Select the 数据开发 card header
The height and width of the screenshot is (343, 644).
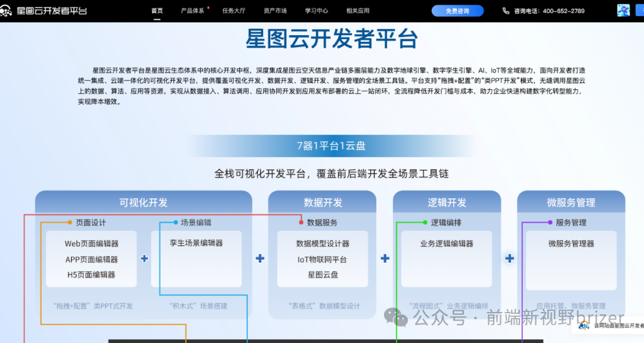323,202
